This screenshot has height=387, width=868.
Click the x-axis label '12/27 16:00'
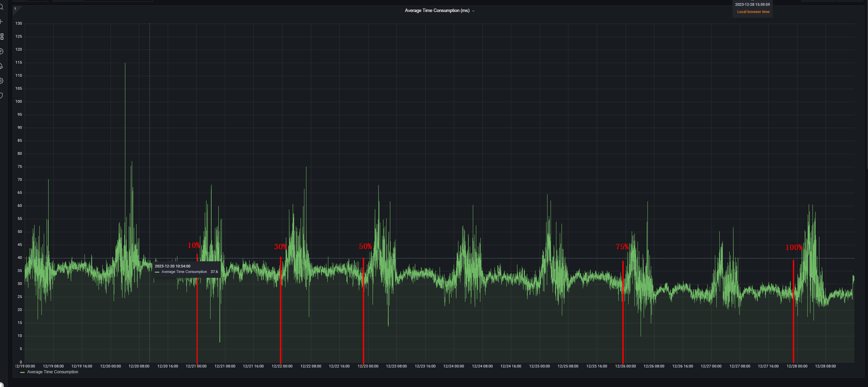point(768,366)
